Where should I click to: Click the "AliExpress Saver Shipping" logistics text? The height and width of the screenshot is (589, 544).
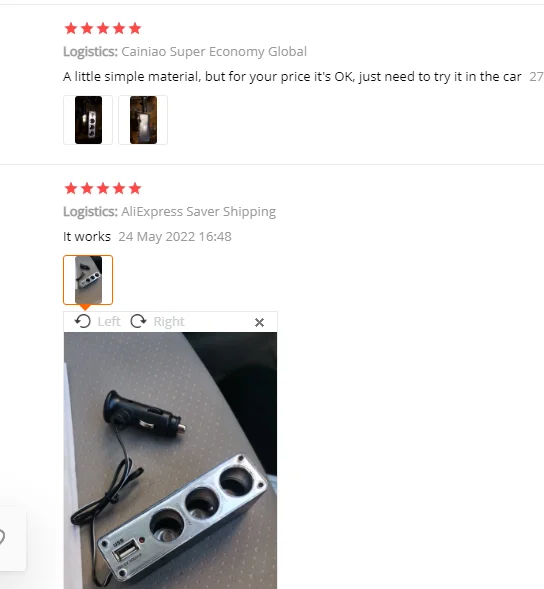(x=198, y=211)
